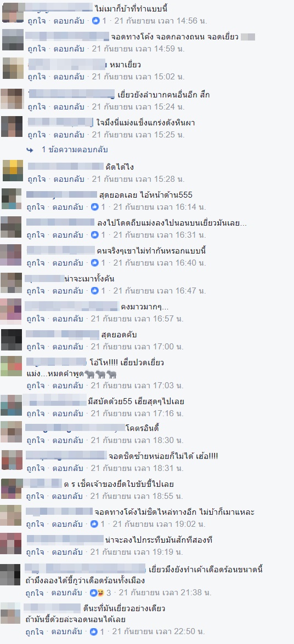Screen dimensions: 294x644
Task: Click like reaction icon on 16:14 comment
Action: [95, 207]
